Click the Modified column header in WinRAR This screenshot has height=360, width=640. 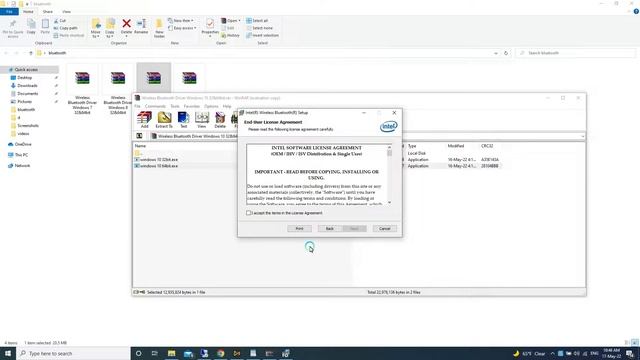tap(456, 146)
